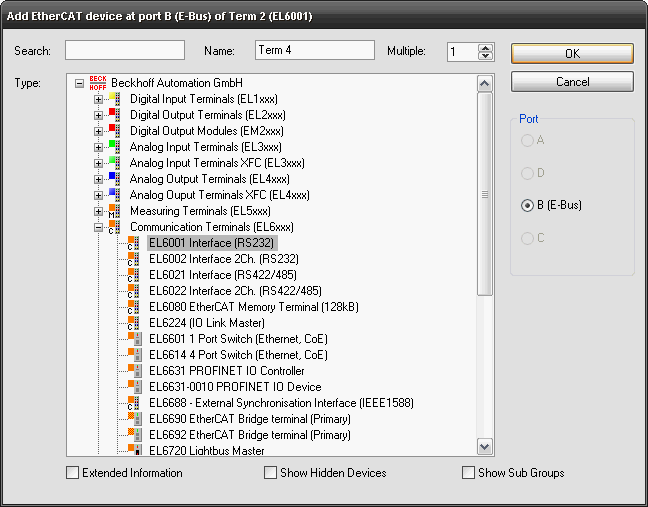Click the scroll-down arrow of the device list

coord(485,447)
